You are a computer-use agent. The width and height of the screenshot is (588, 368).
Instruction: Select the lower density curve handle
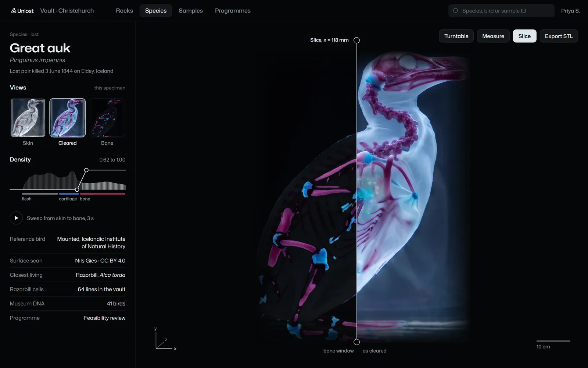pos(77,190)
